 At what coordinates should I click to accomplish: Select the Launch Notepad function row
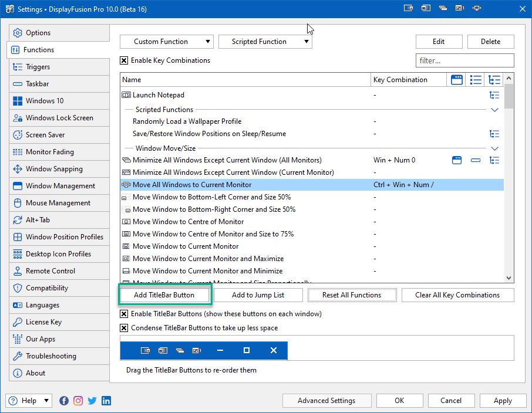[312, 95]
